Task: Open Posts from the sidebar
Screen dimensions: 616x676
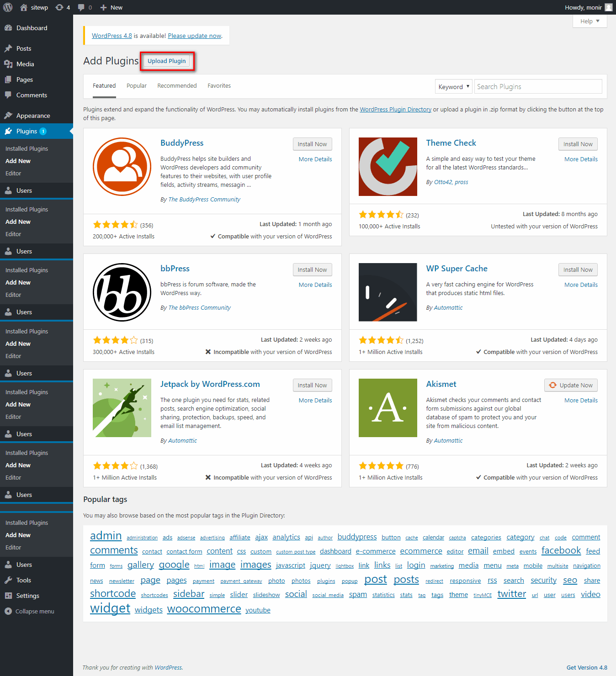Action: pyautogui.click(x=37, y=48)
